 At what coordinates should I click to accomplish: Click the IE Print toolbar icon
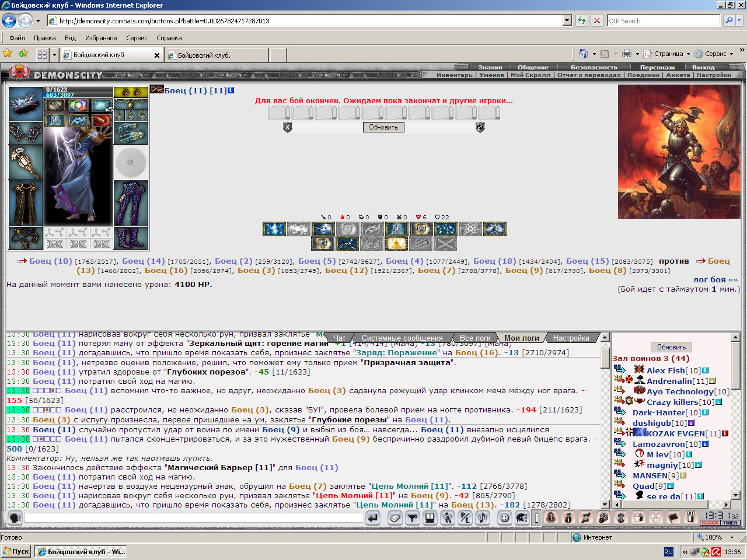(x=627, y=54)
